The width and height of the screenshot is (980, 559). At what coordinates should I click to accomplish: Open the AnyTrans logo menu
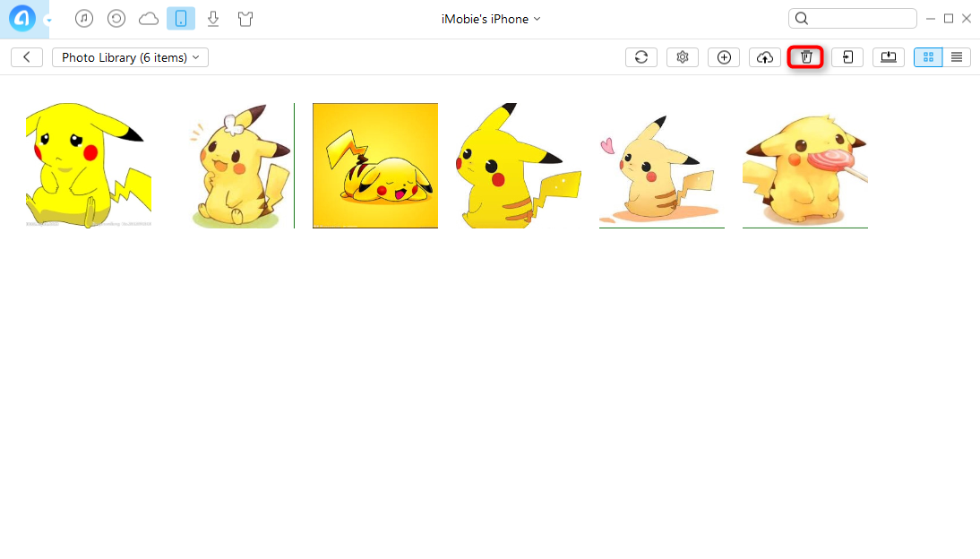pos(22,19)
